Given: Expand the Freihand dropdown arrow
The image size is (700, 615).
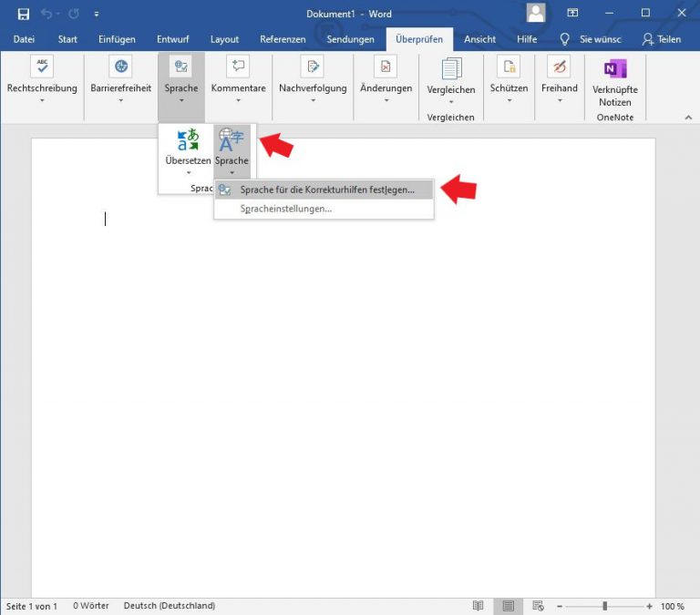Looking at the screenshot, I should (x=560, y=100).
